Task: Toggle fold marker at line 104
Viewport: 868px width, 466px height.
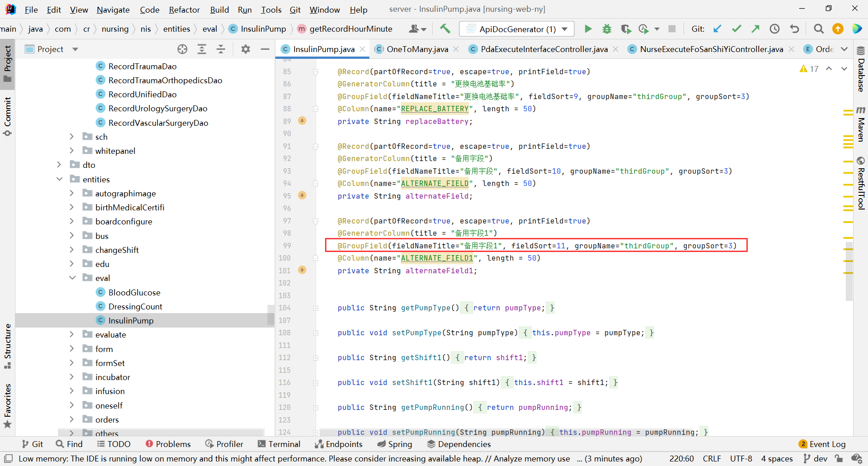Action: [x=316, y=308]
